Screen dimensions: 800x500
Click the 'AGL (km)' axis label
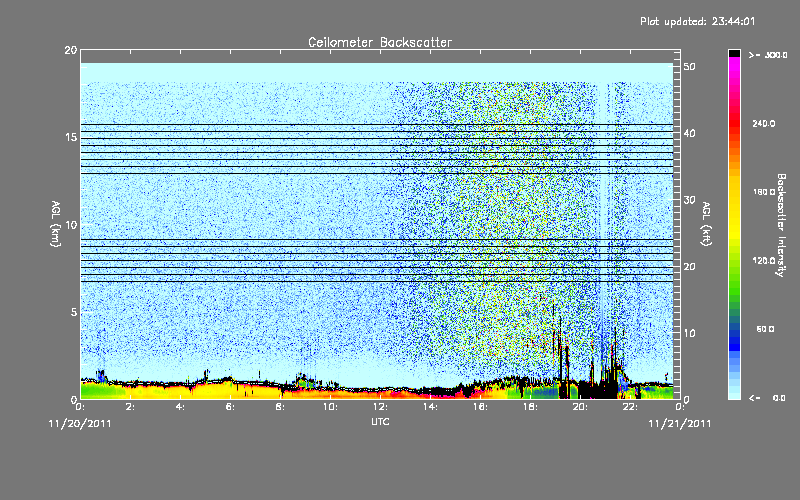click(x=56, y=223)
